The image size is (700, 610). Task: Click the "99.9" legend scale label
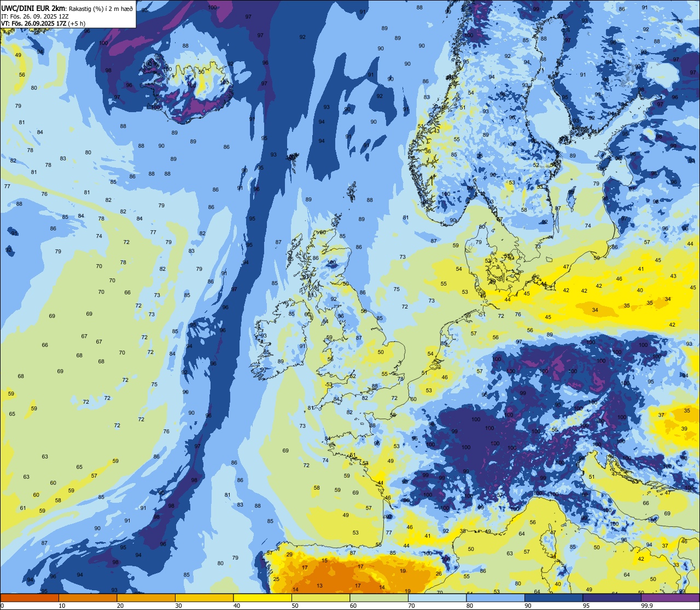[647, 606]
